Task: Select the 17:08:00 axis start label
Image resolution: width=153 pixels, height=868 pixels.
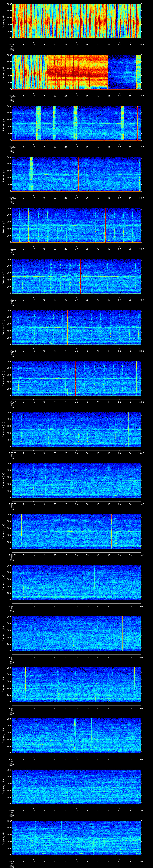Action: click(x=12, y=402)
